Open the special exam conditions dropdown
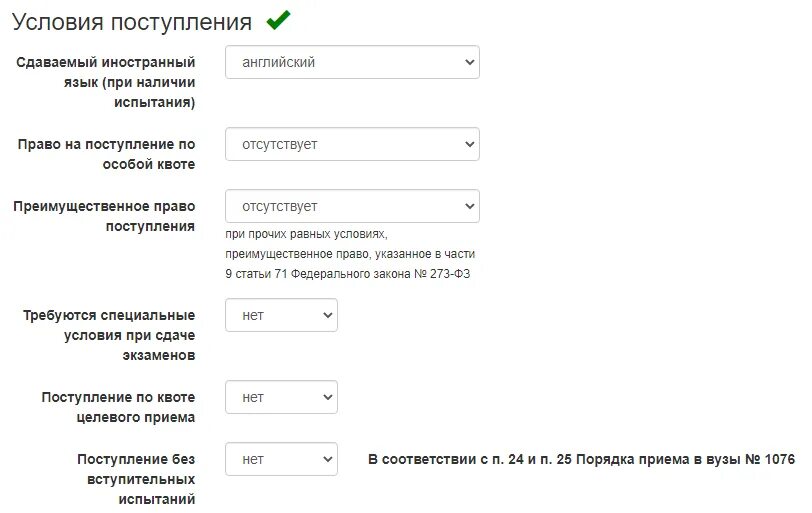Image resolution: width=812 pixels, height=513 pixels. (281, 315)
